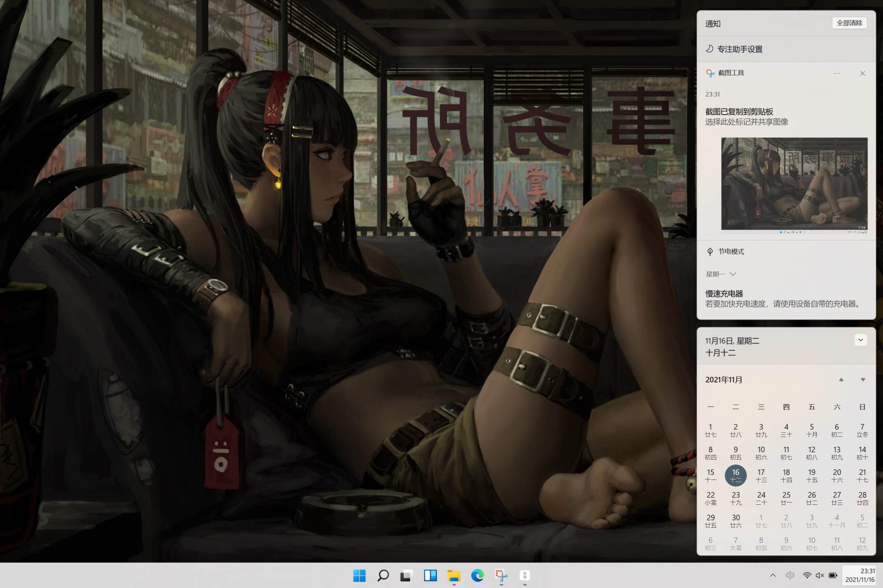This screenshot has height=588, width=883.
Task: Select December 4 十一月 in the calendar
Action: coord(837,521)
